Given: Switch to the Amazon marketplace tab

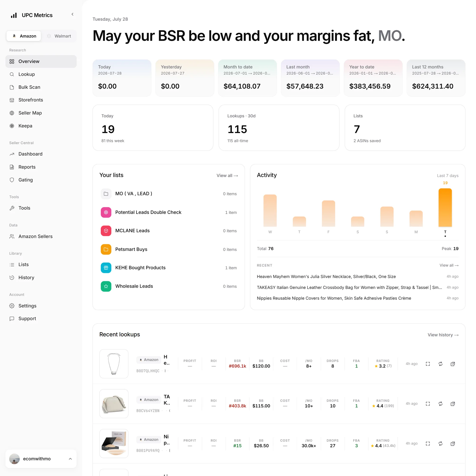Looking at the screenshot, I should coord(24,36).
